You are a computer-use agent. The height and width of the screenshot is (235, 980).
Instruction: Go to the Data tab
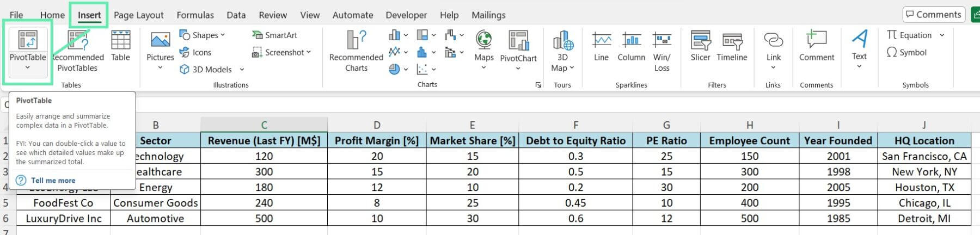click(236, 15)
